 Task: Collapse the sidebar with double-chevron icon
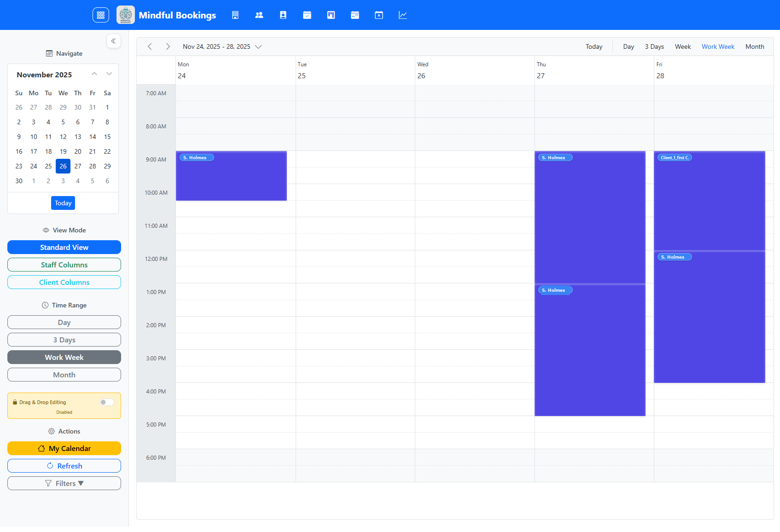click(114, 41)
